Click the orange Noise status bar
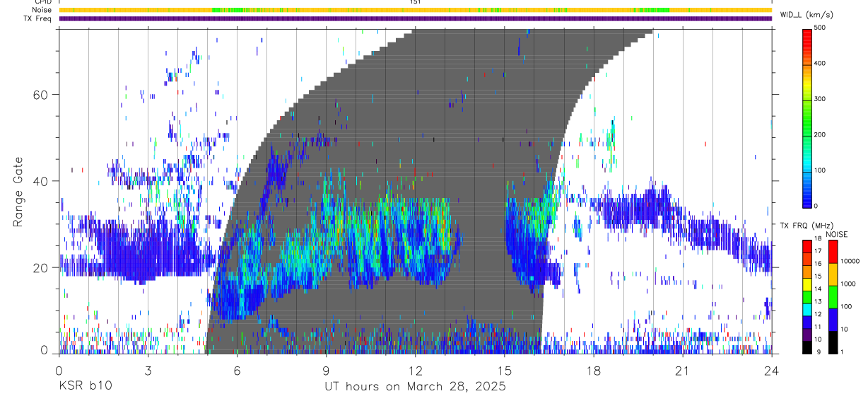The width and height of the screenshot is (868, 401). point(415,10)
